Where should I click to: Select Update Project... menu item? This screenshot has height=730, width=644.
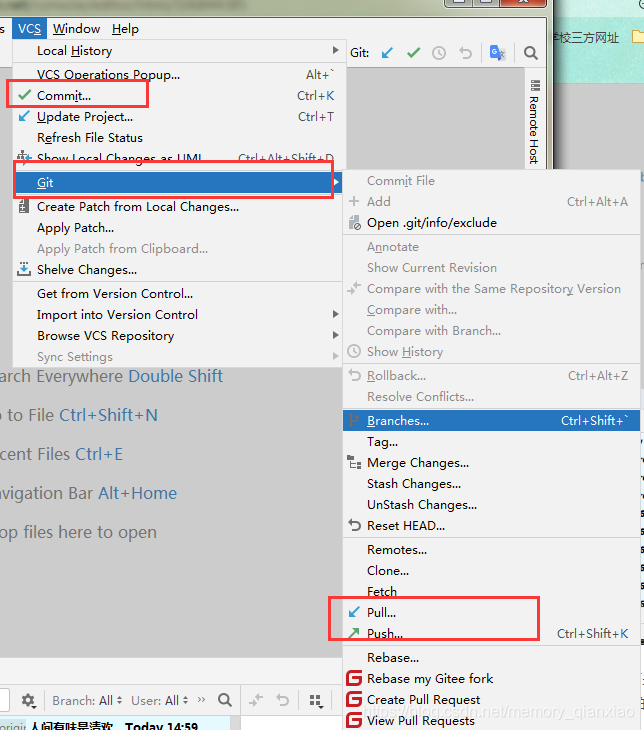(x=178, y=116)
